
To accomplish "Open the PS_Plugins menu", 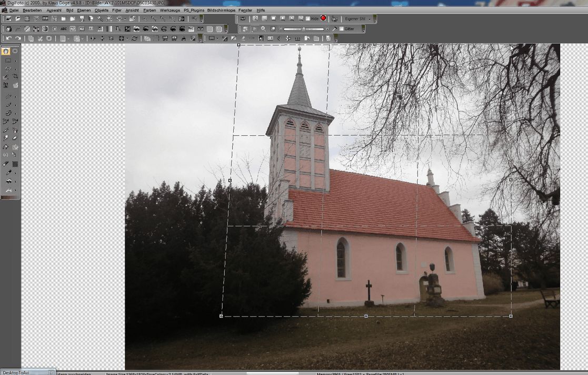I will point(193,10).
